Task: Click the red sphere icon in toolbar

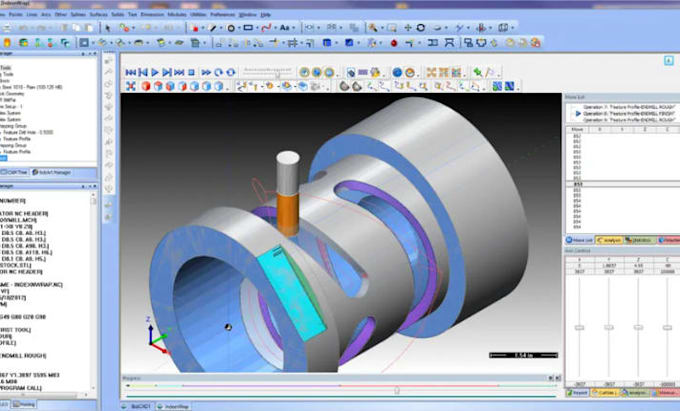Action: tap(394, 43)
